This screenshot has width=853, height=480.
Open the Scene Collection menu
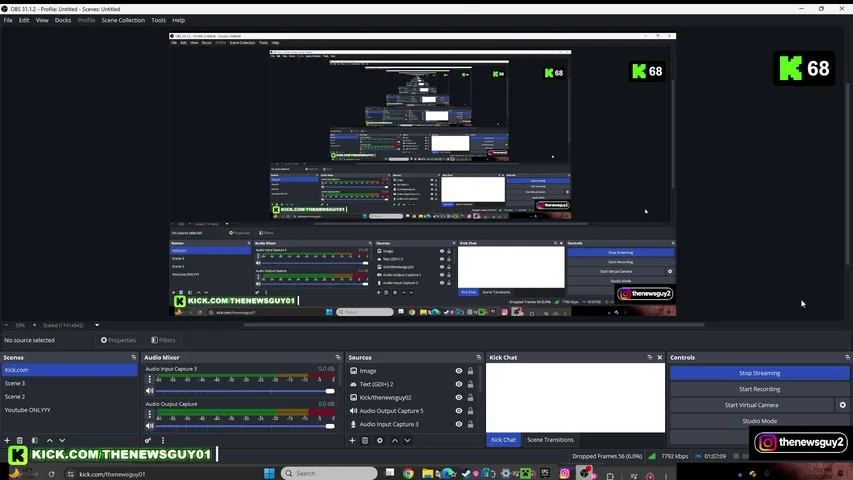pyautogui.click(x=123, y=20)
